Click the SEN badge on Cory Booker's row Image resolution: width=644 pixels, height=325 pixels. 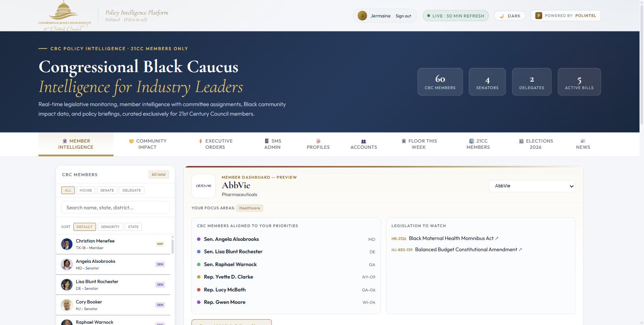coord(160,305)
